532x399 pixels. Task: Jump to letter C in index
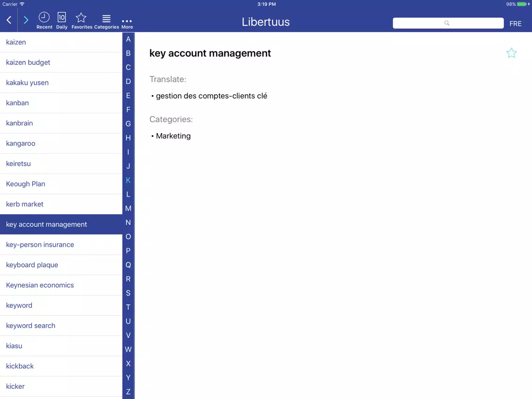128,67
